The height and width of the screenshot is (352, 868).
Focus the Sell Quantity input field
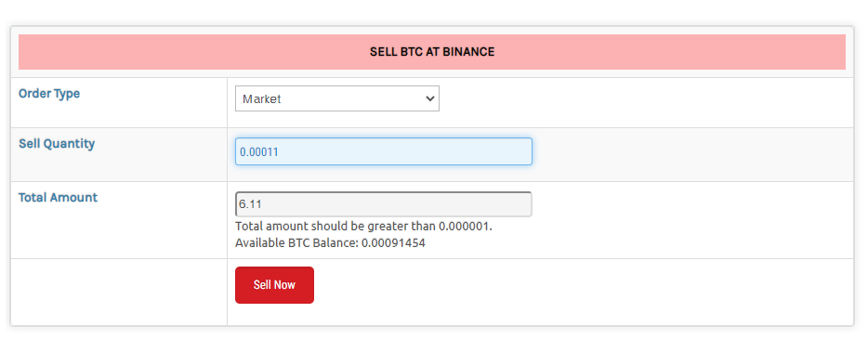tap(384, 151)
